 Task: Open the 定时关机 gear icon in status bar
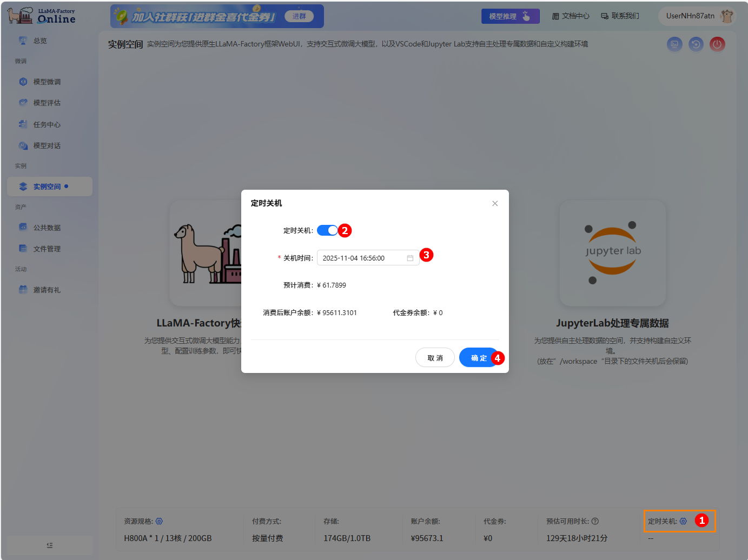click(x=683, y=521)
